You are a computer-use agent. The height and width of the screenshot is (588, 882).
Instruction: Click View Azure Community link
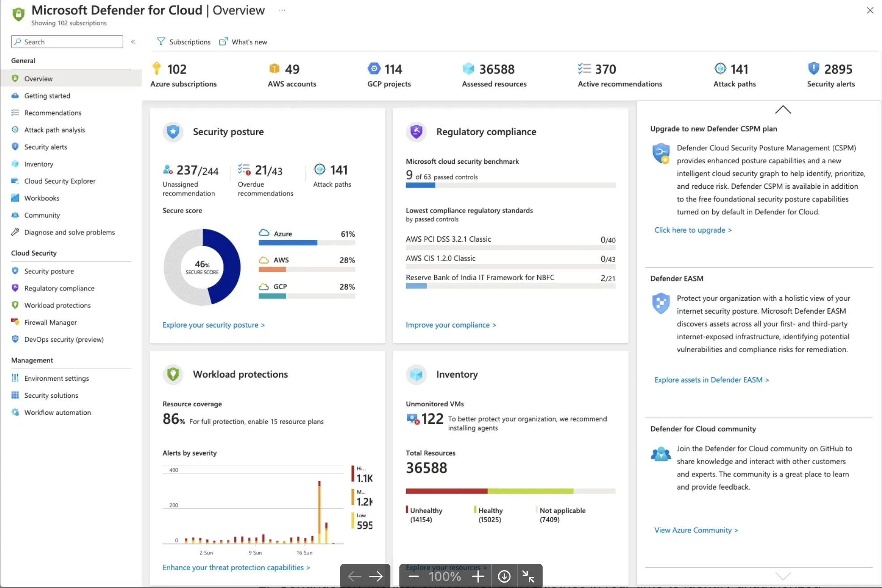[696, 530]
